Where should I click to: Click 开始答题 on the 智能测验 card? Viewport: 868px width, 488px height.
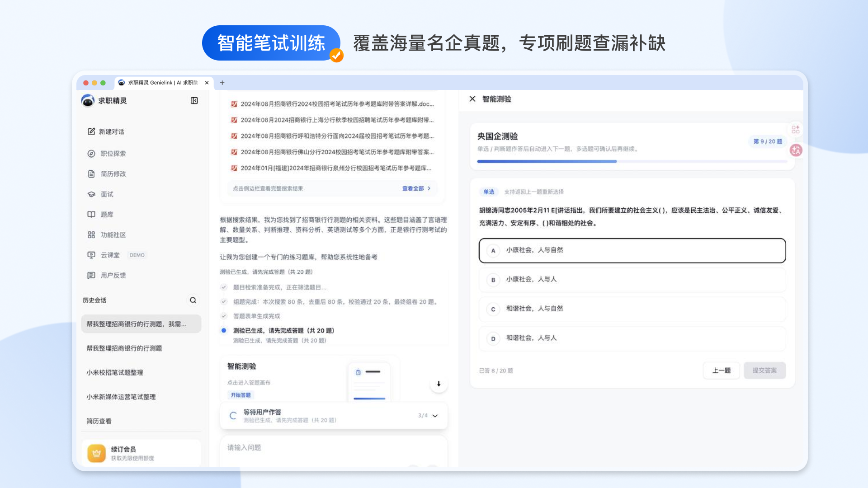241,395
